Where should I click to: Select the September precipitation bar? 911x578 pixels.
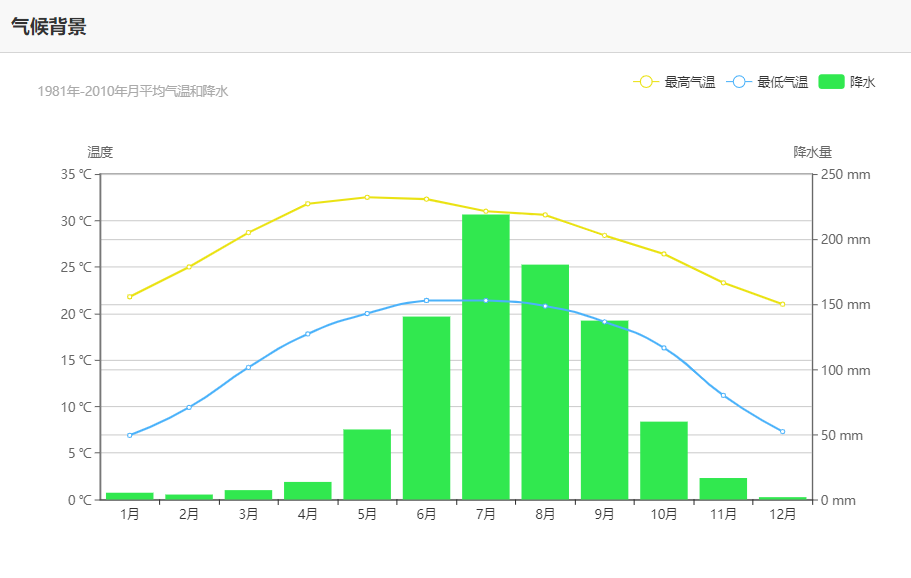[604, 410]
